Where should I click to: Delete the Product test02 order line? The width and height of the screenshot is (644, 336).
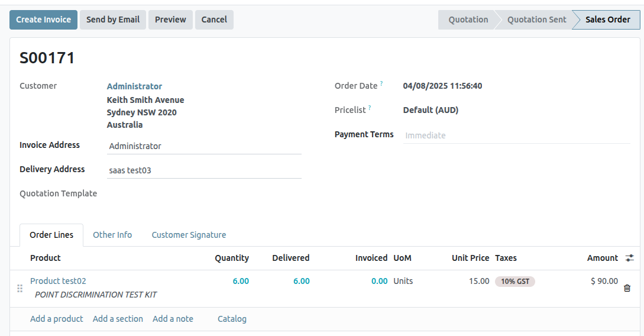point(627,288)
